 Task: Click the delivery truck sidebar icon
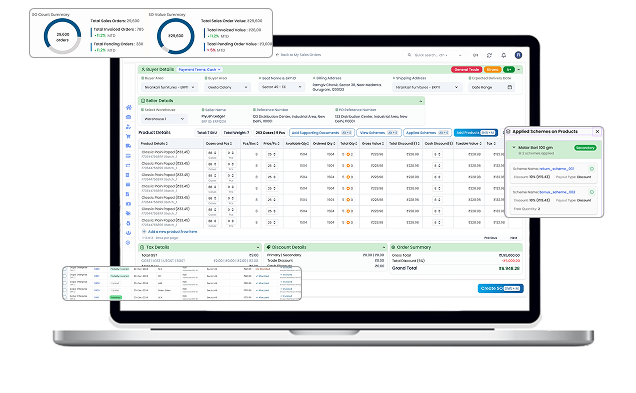point(129,146)
